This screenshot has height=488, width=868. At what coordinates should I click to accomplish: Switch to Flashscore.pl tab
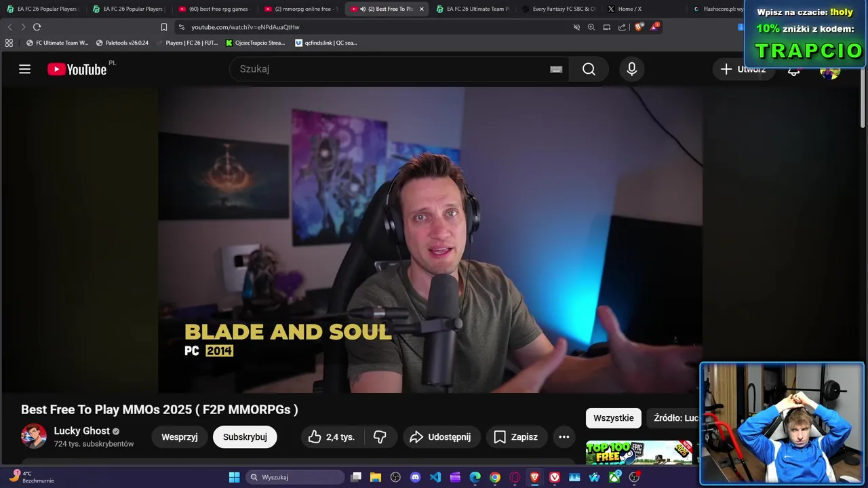[717, 9]
